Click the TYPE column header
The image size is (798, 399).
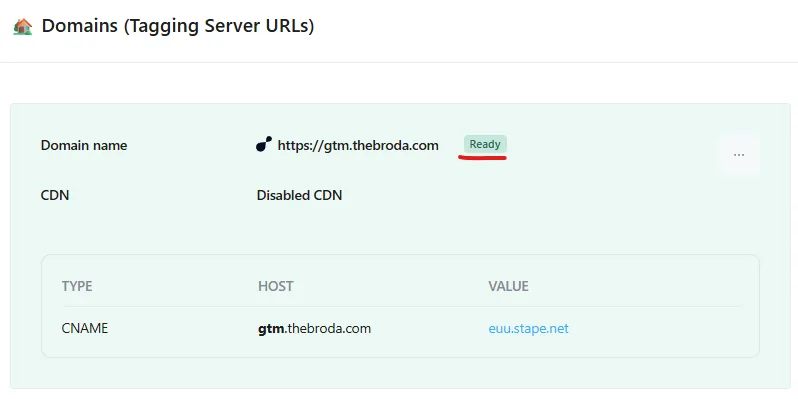click(77, 286)
